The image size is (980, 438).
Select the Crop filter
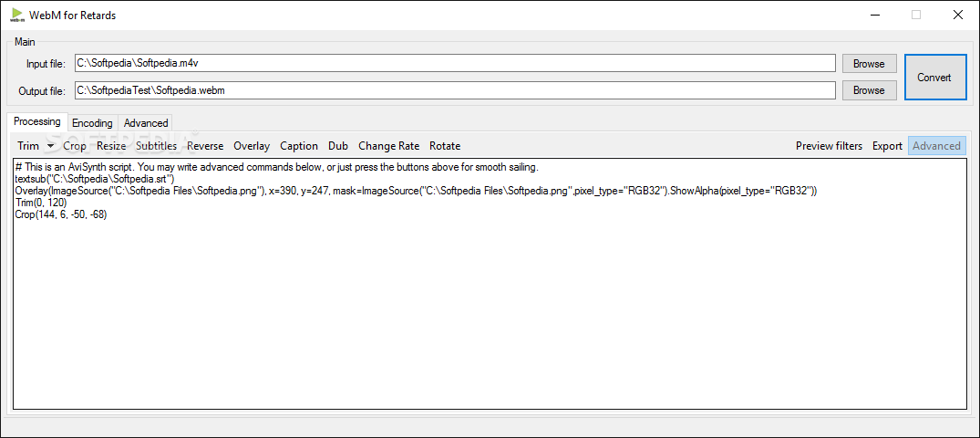coord(75,146)
